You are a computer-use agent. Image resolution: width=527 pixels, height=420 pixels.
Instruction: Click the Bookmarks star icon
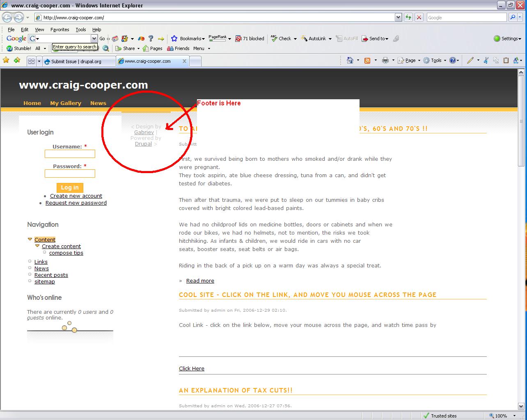[x=174, y=39]
